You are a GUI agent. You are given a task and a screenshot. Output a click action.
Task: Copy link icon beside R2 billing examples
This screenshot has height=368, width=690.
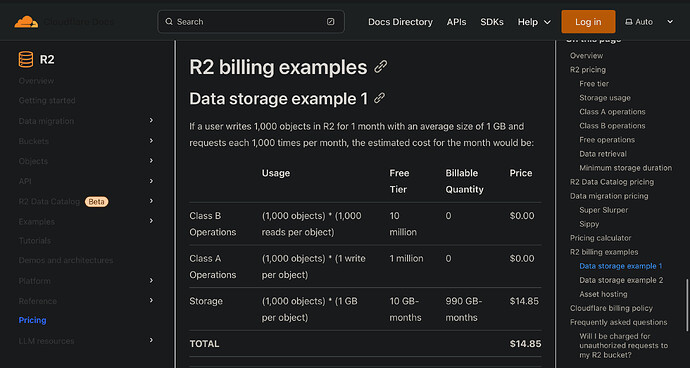point(380,67)
